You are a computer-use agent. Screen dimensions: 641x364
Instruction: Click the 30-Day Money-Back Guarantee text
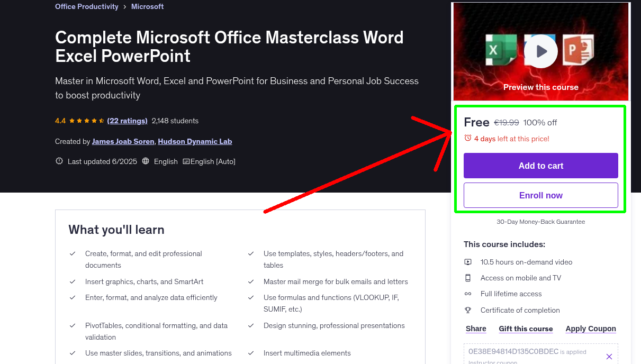pos(541,222)
